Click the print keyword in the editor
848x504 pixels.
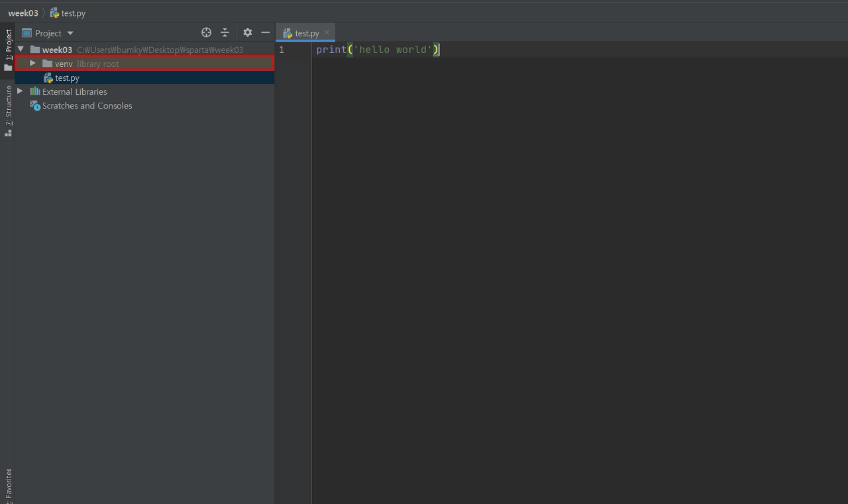(331, 50)
